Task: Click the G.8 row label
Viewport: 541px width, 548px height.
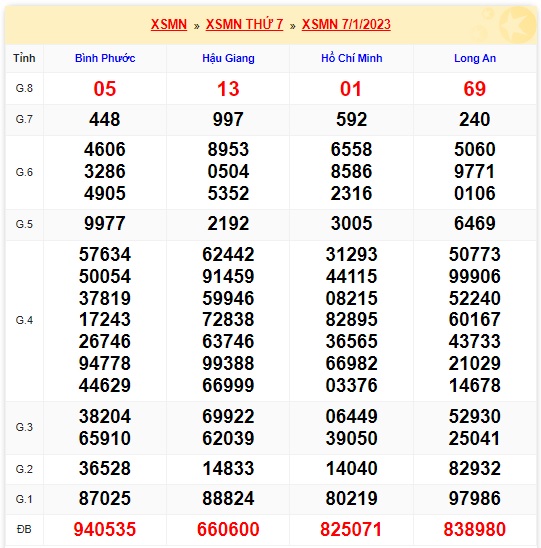Action: click(24, 88)
